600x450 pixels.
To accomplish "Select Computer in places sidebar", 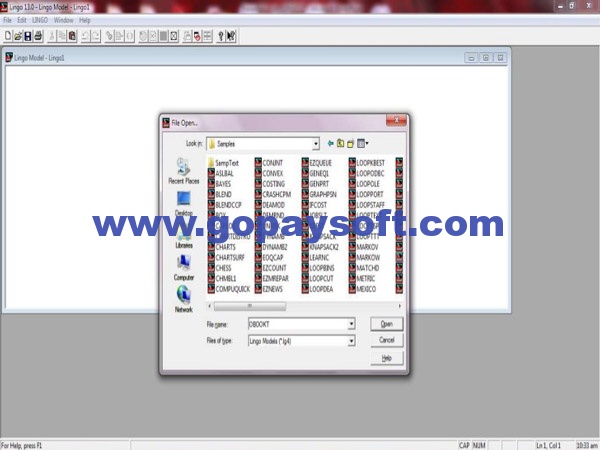I will (x=184, y=268).
